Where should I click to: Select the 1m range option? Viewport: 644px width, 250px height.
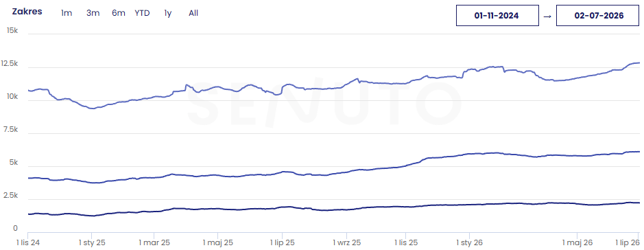tap(67, 13)
